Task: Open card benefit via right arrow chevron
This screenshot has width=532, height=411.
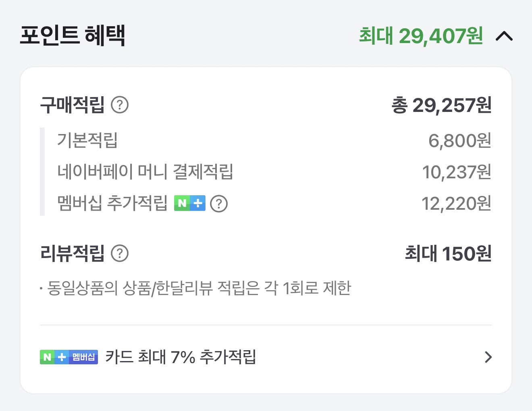Action: pos(488,357)
